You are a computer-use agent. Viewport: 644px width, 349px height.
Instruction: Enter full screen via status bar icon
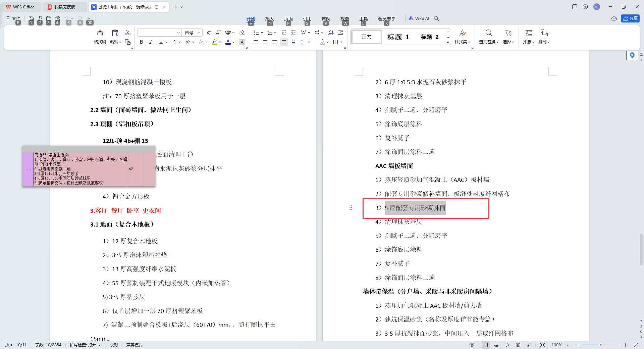pos(636,345)
